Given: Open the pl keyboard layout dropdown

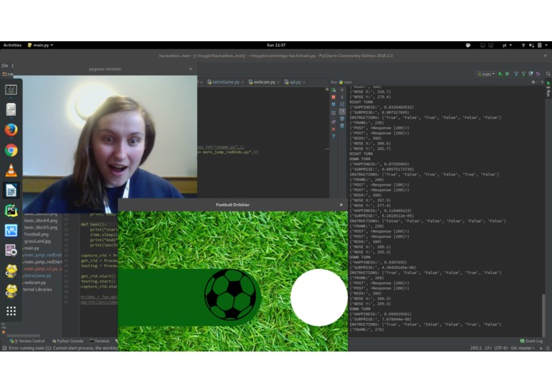Looking at the screenshot, I should point(507,45).
